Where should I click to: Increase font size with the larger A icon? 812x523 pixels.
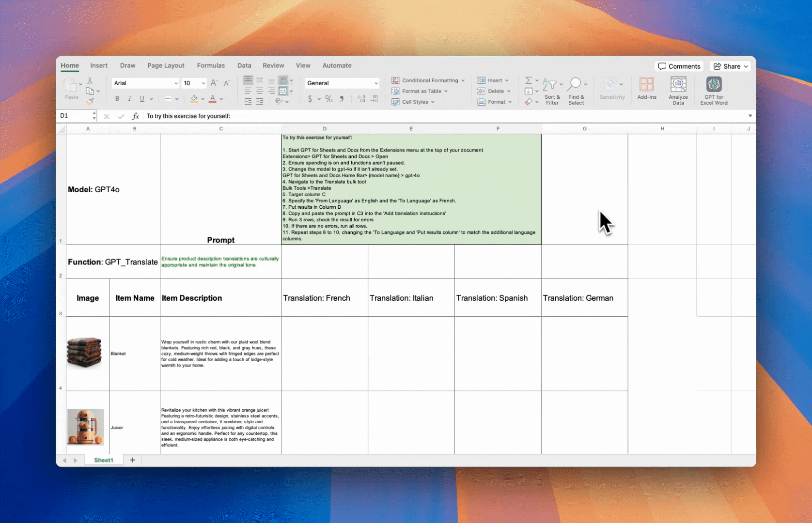(214, 83)
